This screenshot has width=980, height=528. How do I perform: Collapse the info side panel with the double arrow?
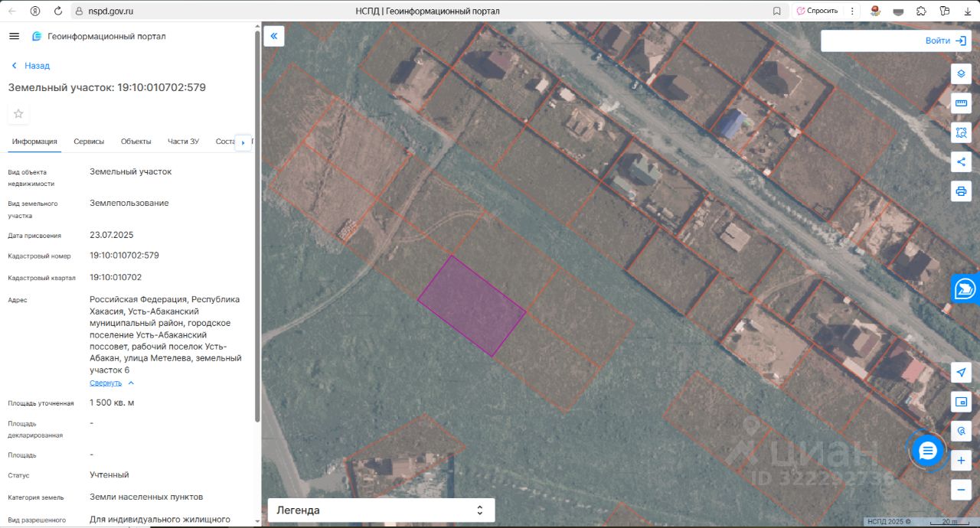coord(274,36)
